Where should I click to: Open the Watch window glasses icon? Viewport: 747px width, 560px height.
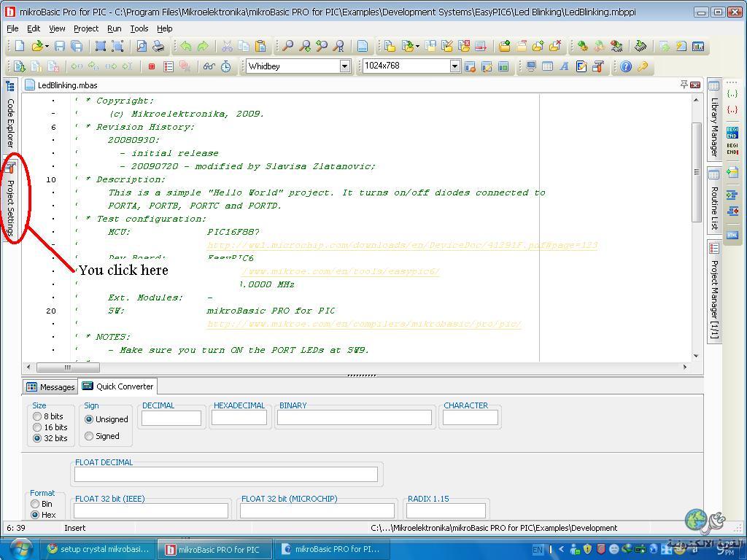point(209,66)
